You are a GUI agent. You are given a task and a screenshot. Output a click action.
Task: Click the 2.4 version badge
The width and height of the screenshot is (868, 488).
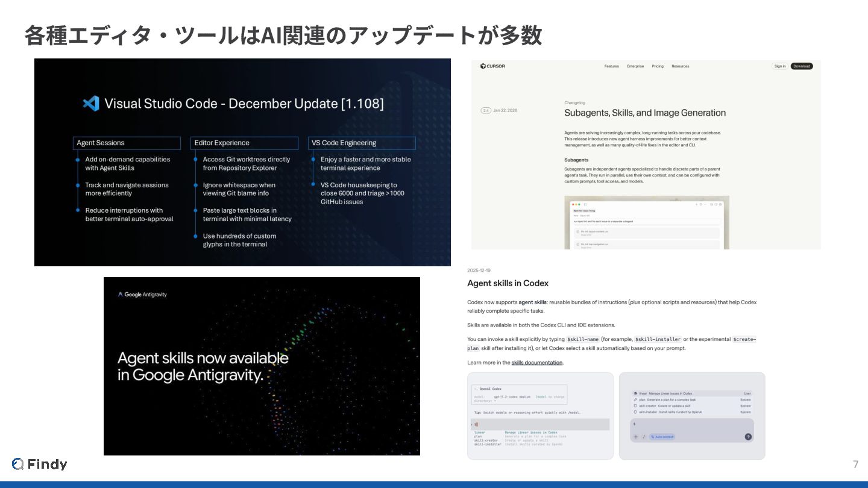pos(486,110)
